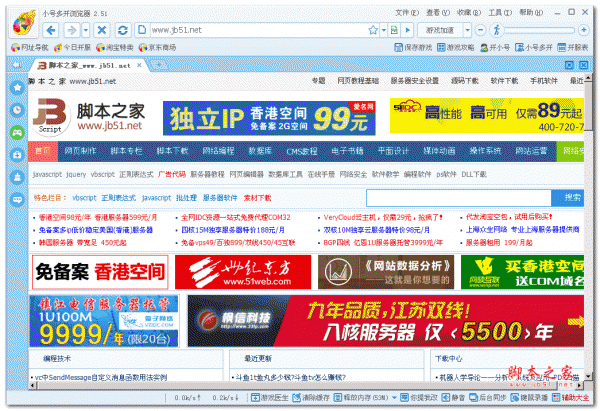Click 游戏攻略 toolbar icon

[455, 47]
